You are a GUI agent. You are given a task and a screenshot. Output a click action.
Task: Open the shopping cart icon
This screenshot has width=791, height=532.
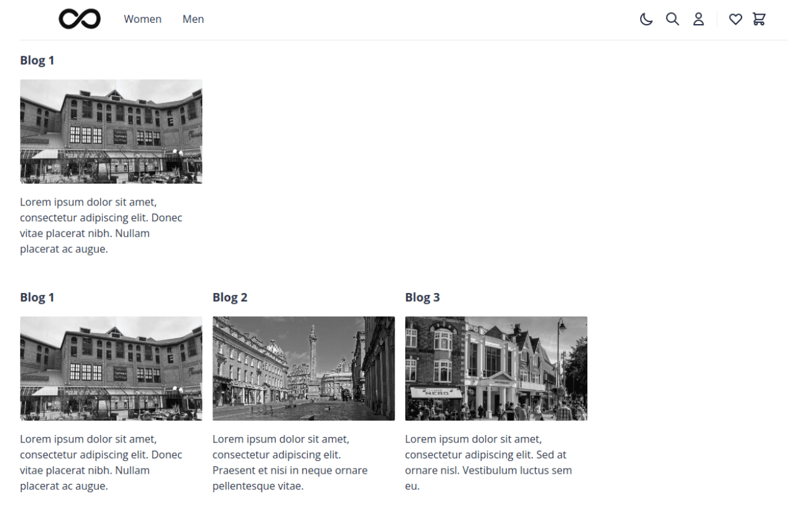(x=759, y=19)
